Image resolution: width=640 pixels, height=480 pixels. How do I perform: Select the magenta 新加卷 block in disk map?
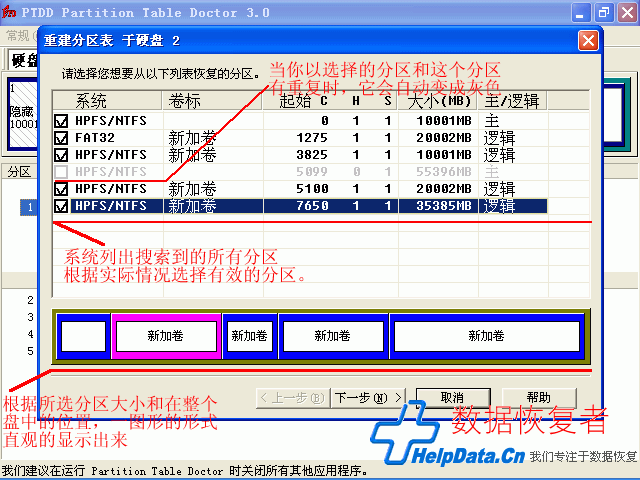[166, 336]
